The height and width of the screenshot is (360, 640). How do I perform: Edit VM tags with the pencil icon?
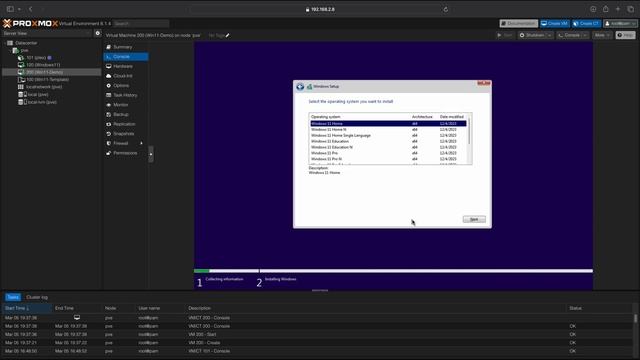click(x=228, y=36)
